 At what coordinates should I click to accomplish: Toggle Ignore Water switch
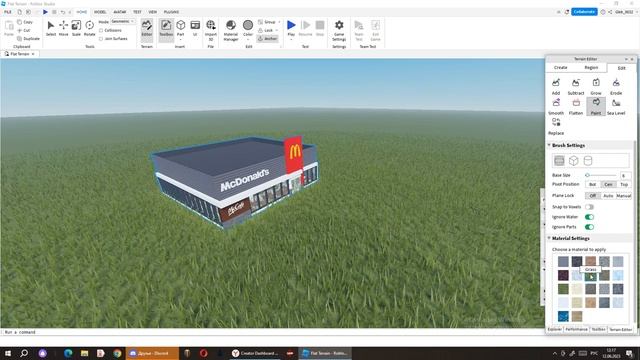pyautogui.click(x=589, y=217)
